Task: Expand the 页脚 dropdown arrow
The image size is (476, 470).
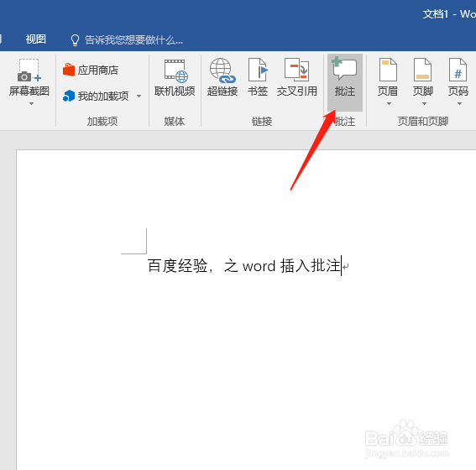Action: point(424,104)
